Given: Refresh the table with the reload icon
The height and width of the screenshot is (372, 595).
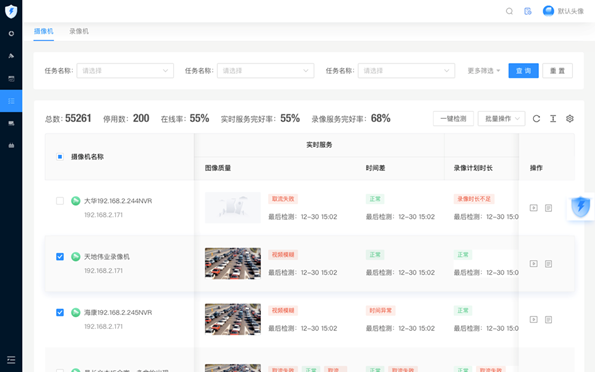Looking at the screenshot, I should pos(536,119).
